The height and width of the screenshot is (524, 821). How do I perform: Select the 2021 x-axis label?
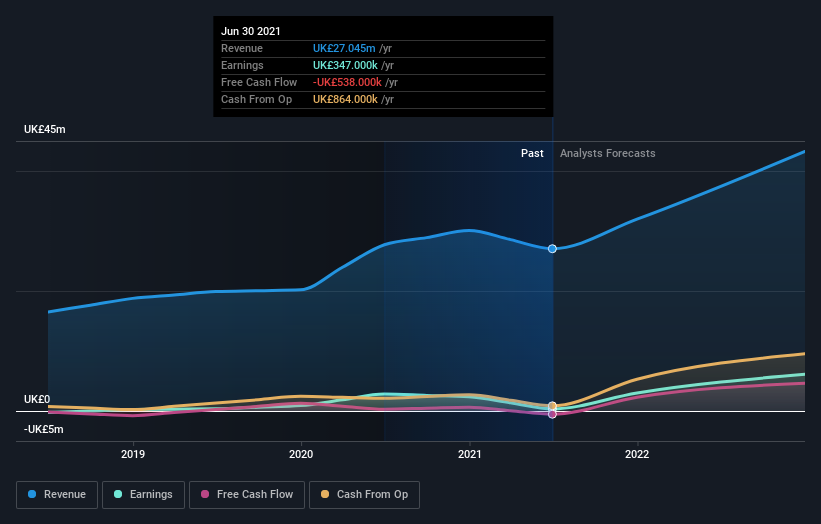tap(469, 454)
